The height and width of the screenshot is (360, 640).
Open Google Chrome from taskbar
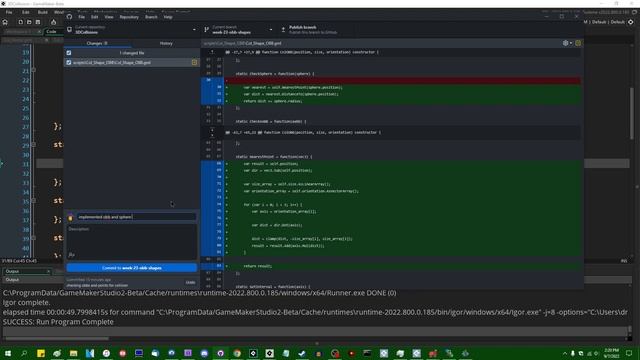tap(237, 353)
